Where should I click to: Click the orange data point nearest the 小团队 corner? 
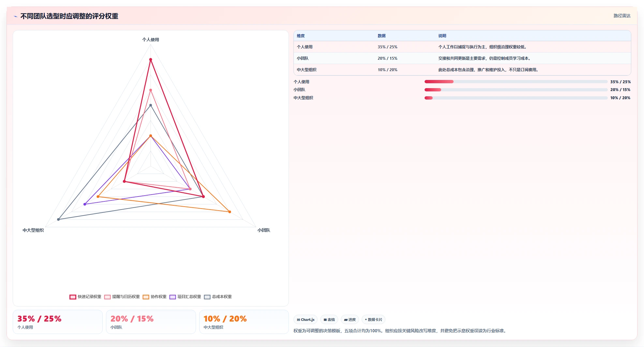click(230, 212)
